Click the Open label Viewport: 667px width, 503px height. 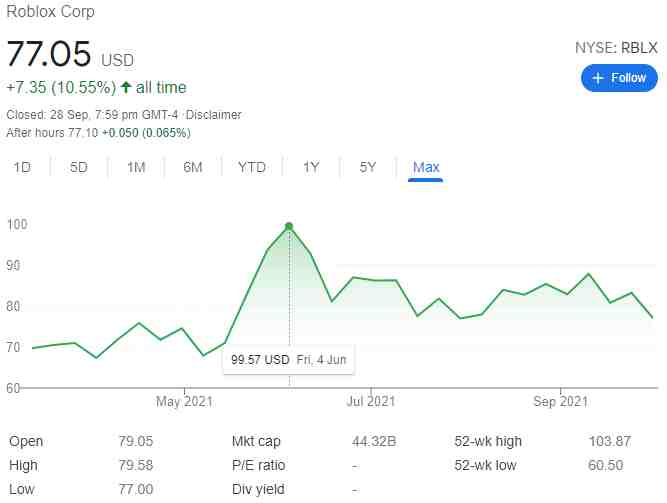(26, 441)
